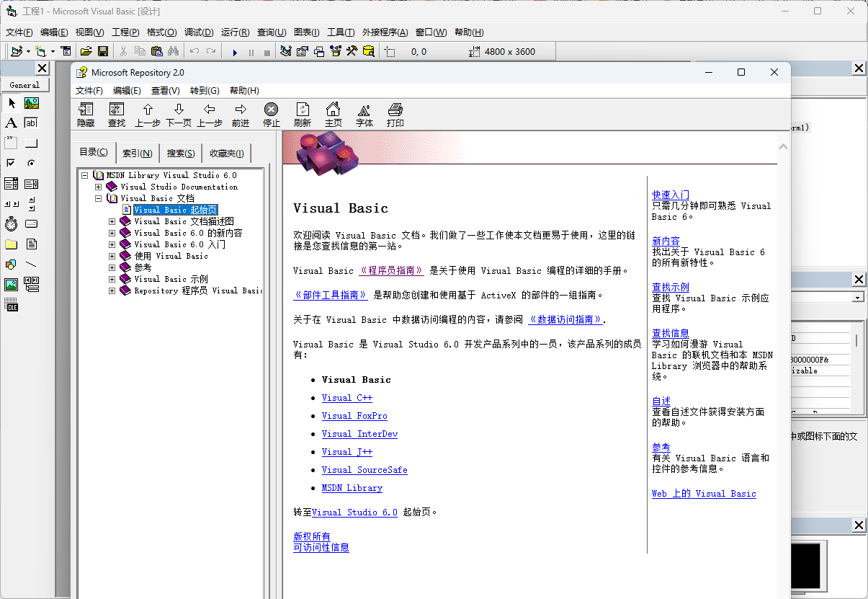Switch to the 索引(N) tab
This screenshot has width=868, height=599.
point(137,154)
